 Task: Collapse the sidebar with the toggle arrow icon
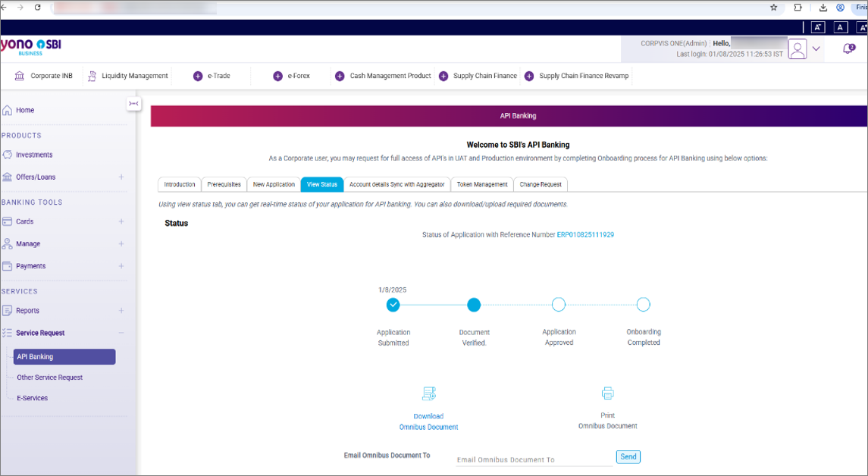pyautogui.click(x=133, y=104)
